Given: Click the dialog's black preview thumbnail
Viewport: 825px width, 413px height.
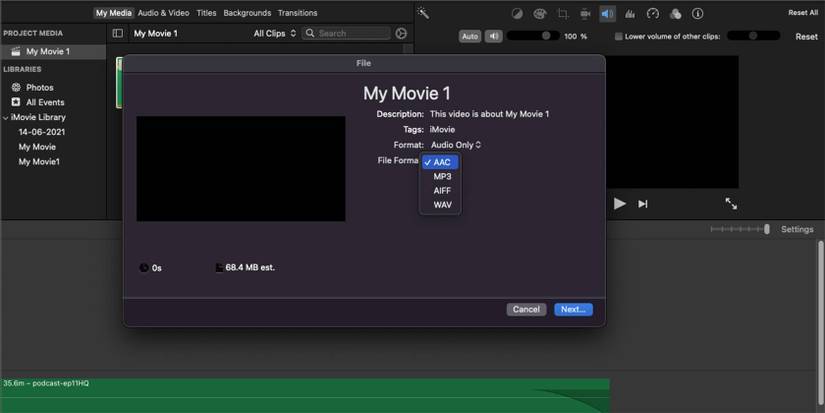Looking at the screenshot, I should pos(241,168).
